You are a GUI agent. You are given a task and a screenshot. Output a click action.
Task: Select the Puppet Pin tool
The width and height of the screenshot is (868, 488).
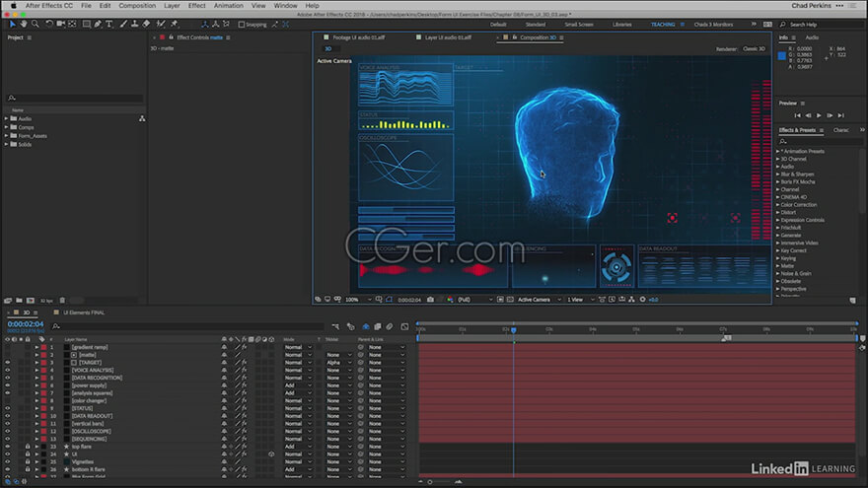[175, 25]
